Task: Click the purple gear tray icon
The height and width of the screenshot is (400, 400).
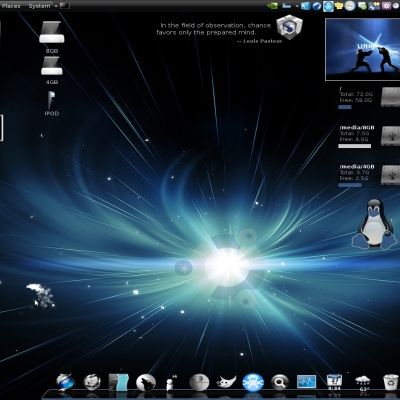Action: pyautogui.click(x=387, y=6)
